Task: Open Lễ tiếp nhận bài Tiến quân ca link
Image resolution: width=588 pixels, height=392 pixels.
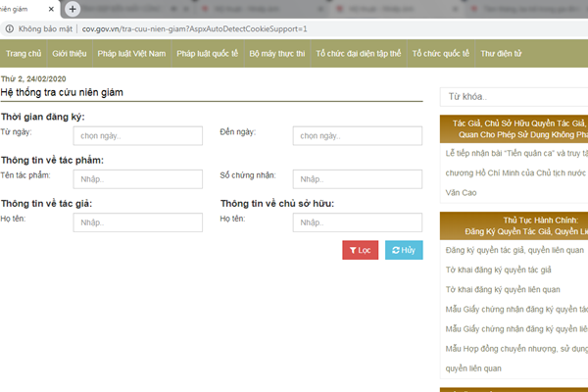Action: coord(516,172)
